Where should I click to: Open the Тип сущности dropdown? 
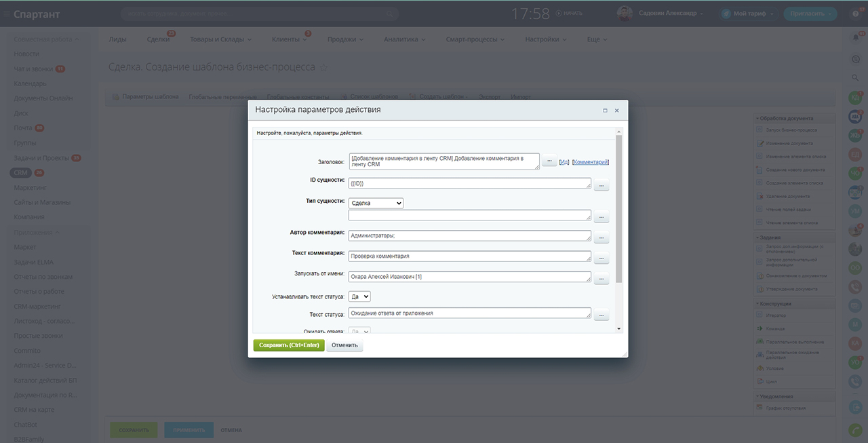376,203
